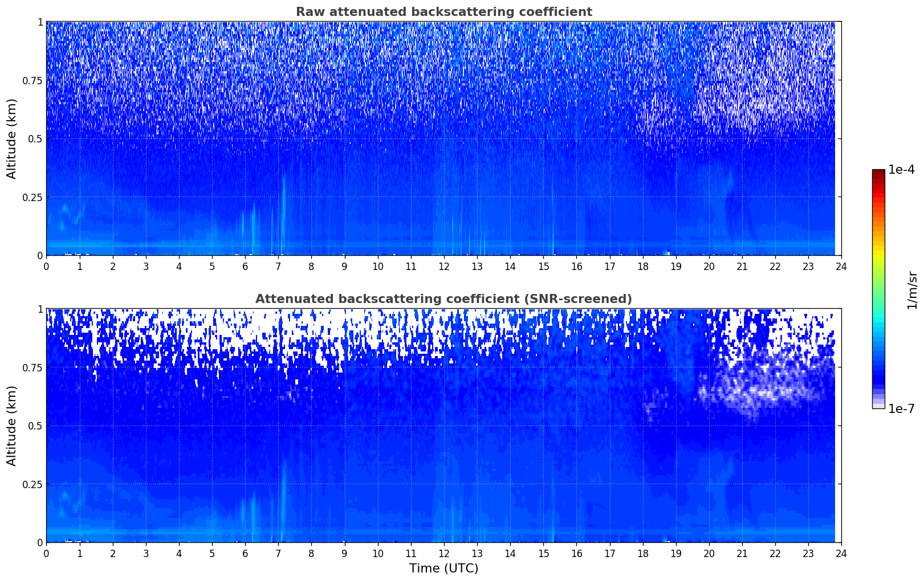Click the hour 2 time tick under the SNR-screened plot

(x=113, y=553)
